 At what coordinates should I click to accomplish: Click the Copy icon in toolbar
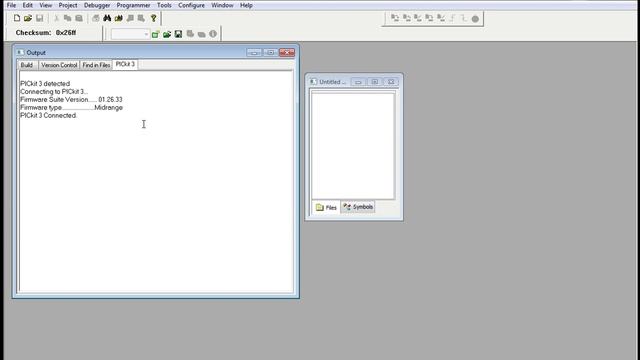pos(67,18)
